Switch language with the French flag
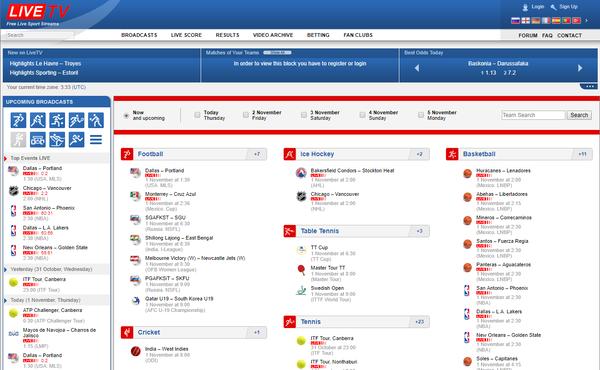This screenshot has height=370, width=600. 546,20
